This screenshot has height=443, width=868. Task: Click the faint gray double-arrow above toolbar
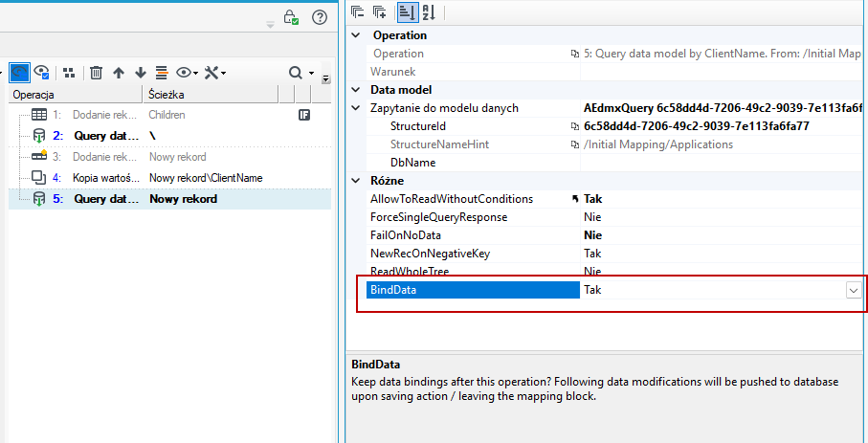pos(270,24)
